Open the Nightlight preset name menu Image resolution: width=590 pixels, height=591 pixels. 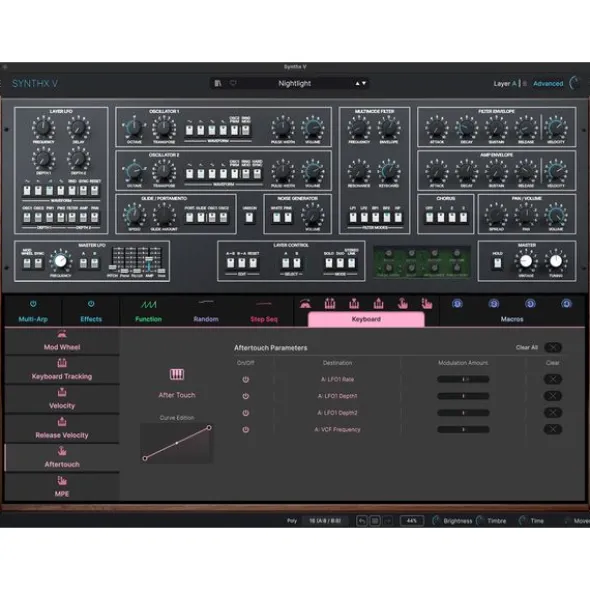click(294, 83)
